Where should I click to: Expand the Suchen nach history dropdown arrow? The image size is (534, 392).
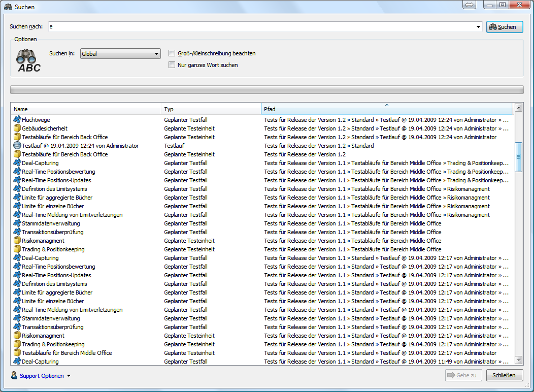coord(478,27)
